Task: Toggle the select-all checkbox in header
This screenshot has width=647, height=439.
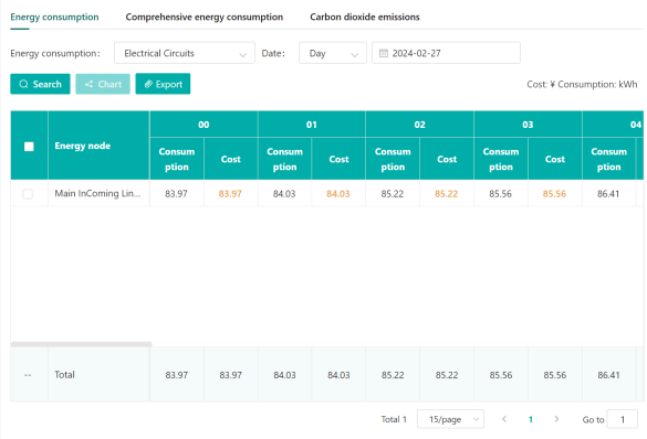Action: coord(29,146)
